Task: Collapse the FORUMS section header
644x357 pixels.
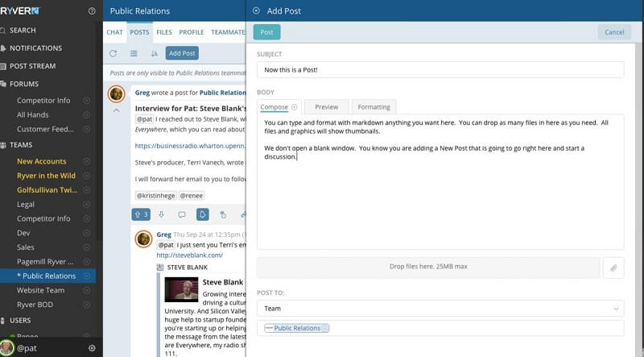Action: 24,84
